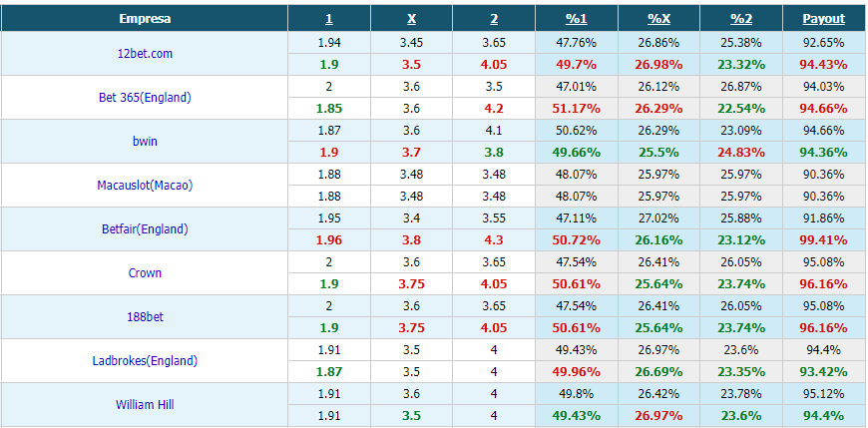
Task: Click the Empresa column header
Action: [x=145, y=19]
